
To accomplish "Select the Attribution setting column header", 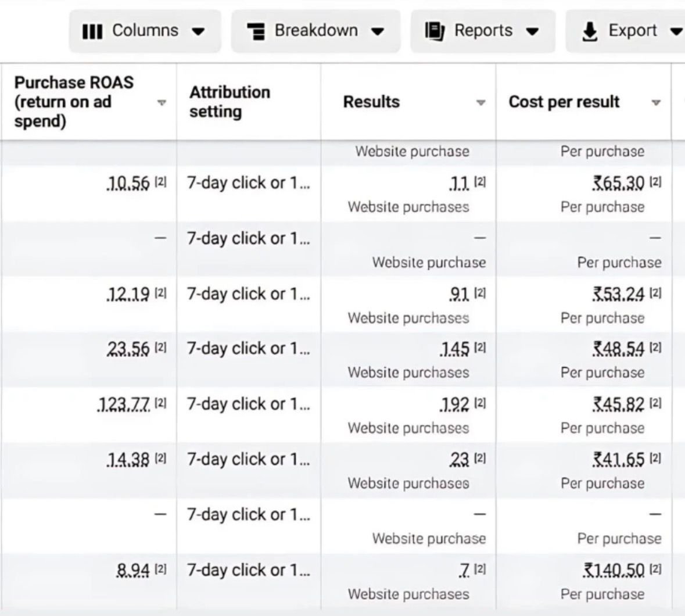I will click(x=229, y=102).
